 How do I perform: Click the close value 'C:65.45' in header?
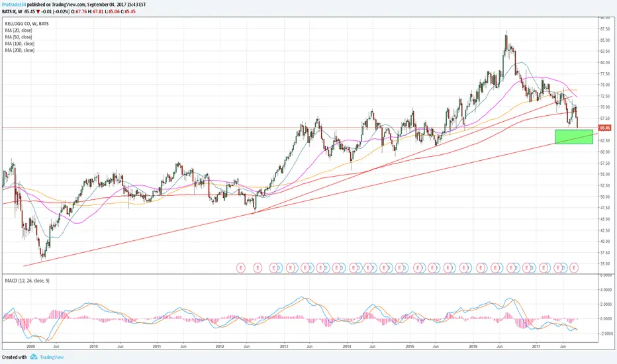click(128, 12)
